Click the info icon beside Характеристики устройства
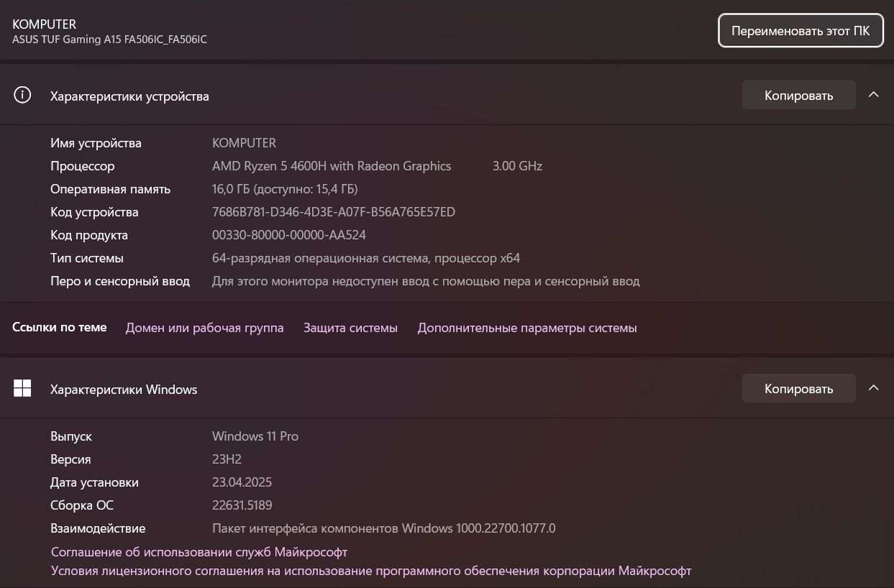The image size is (894, 588). pos(22,96)
